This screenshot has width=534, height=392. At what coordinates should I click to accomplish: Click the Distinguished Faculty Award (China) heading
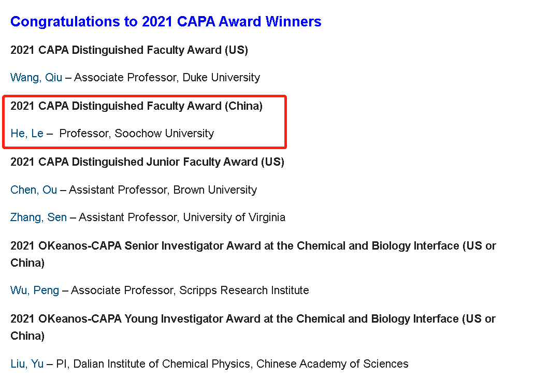click(136, 106)
